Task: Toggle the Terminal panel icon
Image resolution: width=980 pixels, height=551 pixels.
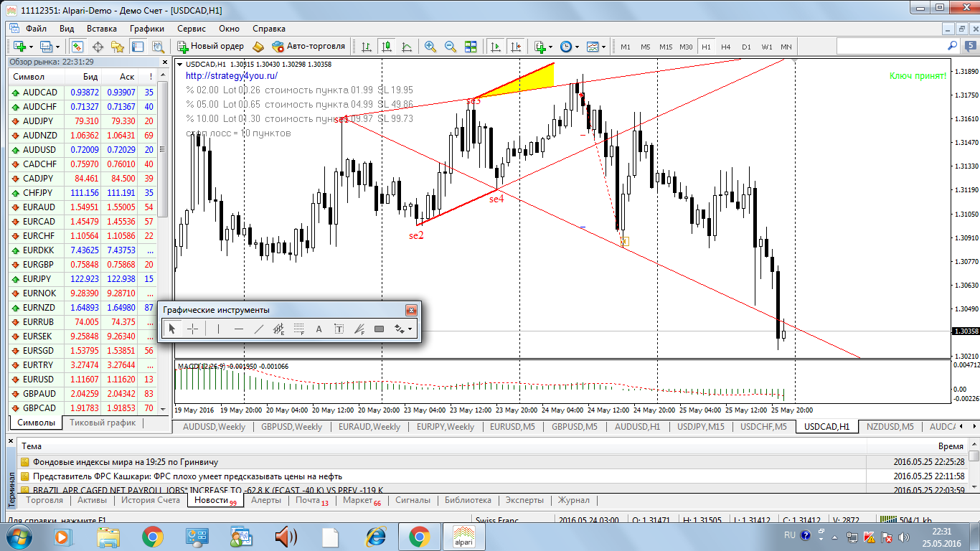Action: pyautogui.click(x=137, y=47)
